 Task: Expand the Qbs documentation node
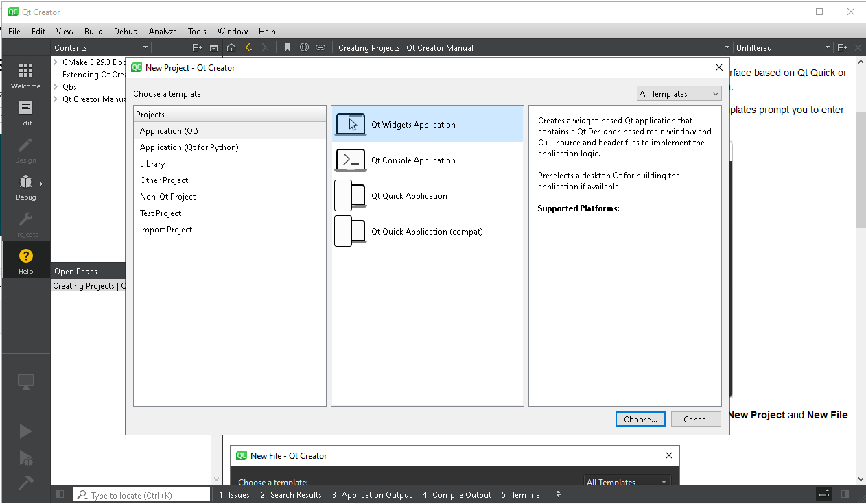click(x=56, y=87)
